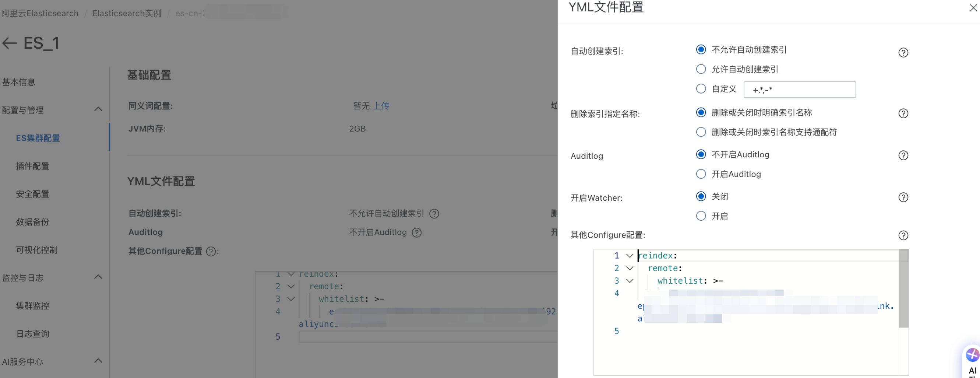Open 数据备份 in the sidebar

(x=33, y=222)
